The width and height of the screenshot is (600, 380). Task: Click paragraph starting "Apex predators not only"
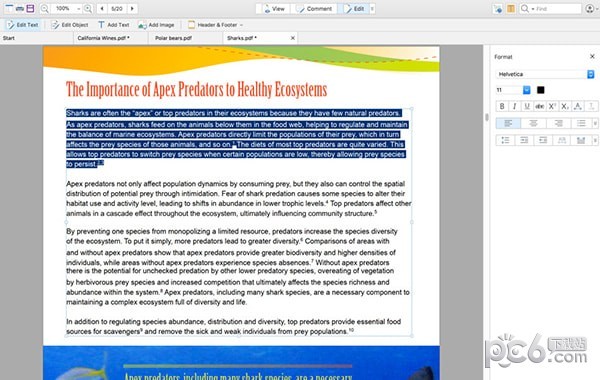[239, 199]
